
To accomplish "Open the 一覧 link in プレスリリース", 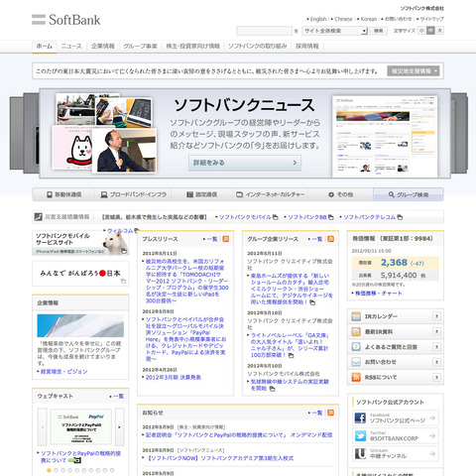I will (212, 239).
